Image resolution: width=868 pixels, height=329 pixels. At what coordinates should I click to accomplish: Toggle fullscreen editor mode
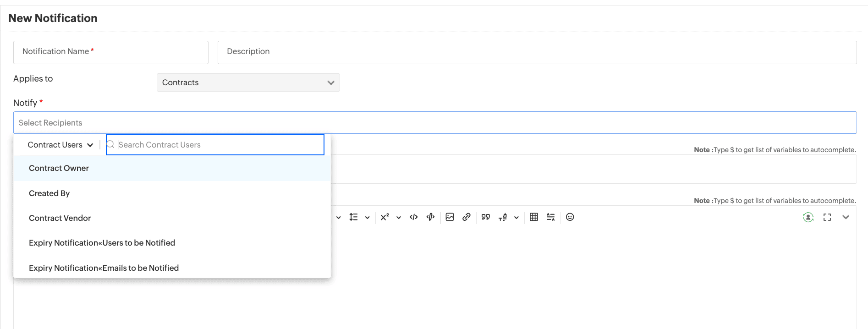coord(827,217)
